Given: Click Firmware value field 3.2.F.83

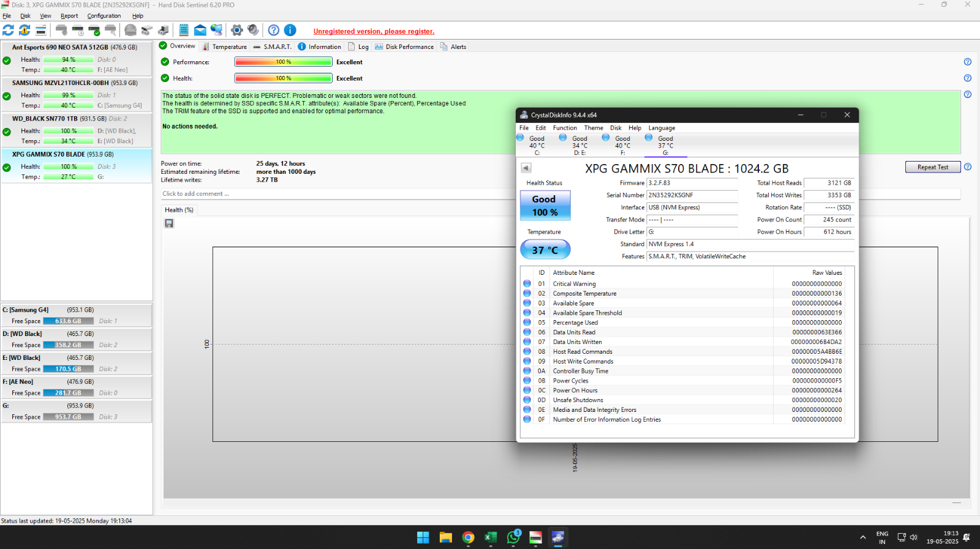Looking at the screenshot, I should (692, 183).
